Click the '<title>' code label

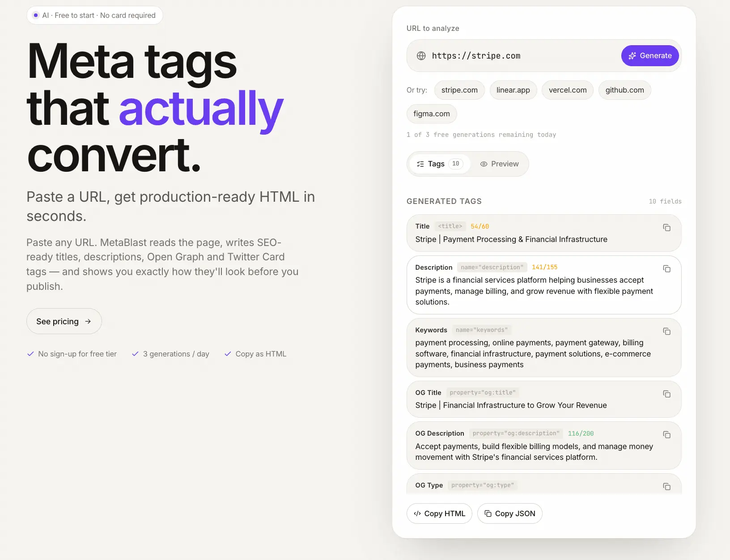click(450, 226)
